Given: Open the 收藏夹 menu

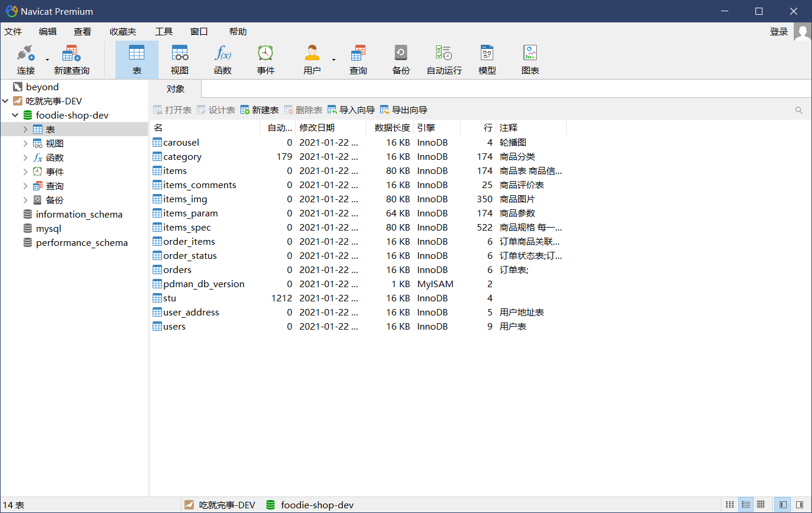Looking at the screenshot, I should pyautogui.click(x=123, y=32).
